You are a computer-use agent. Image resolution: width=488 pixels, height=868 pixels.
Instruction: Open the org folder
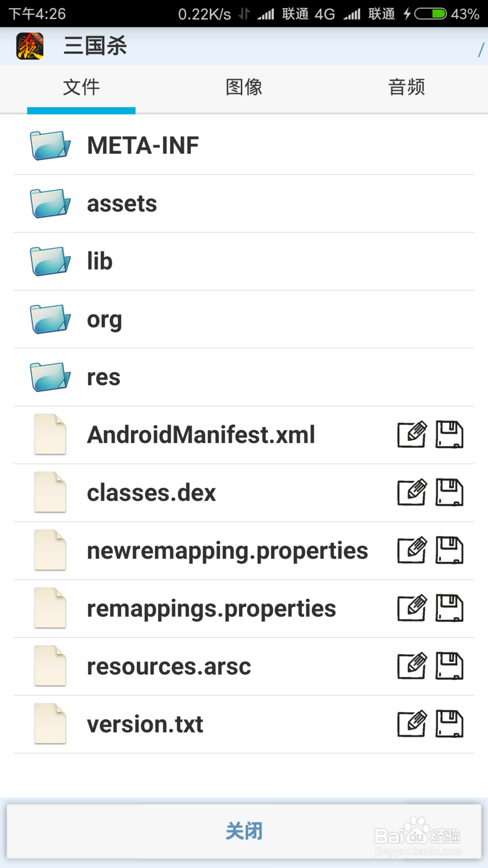[104, 319]
